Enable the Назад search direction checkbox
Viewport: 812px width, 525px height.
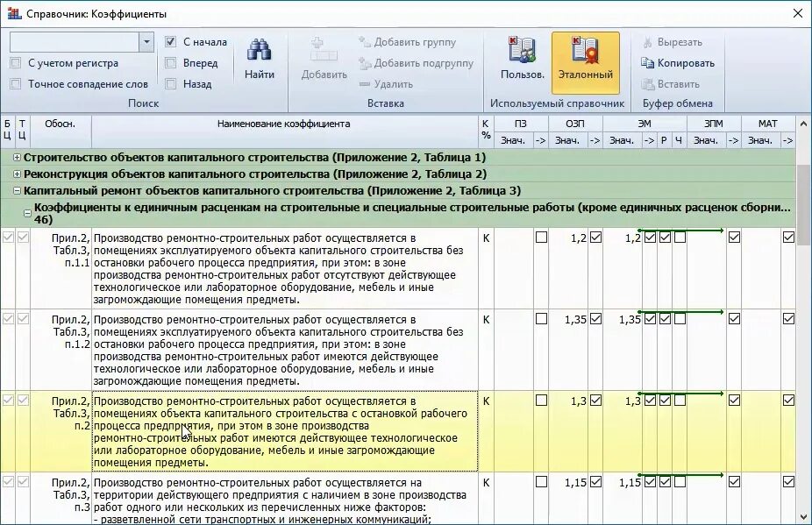tap(170, 84)
